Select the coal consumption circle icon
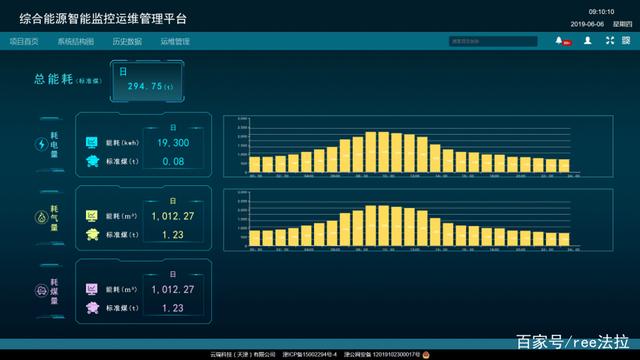 pyautogui.click(x=41, y=290)
